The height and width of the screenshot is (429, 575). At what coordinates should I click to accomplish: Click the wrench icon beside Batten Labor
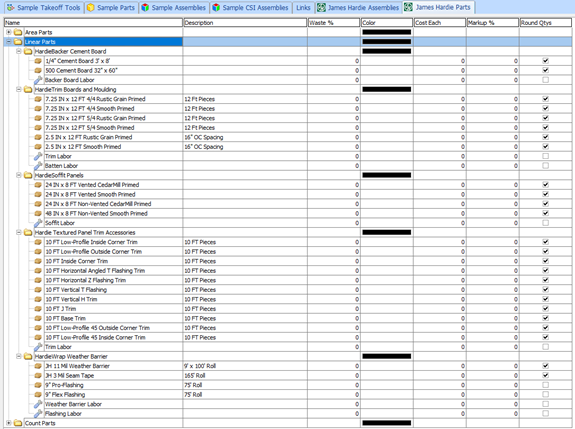pyautogui.click(x=38, y=166)
